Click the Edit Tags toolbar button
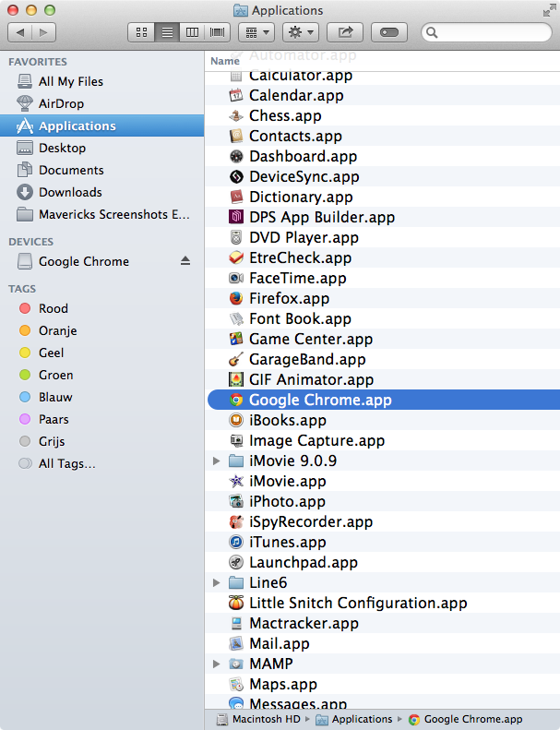 click(x=389, y=32)
